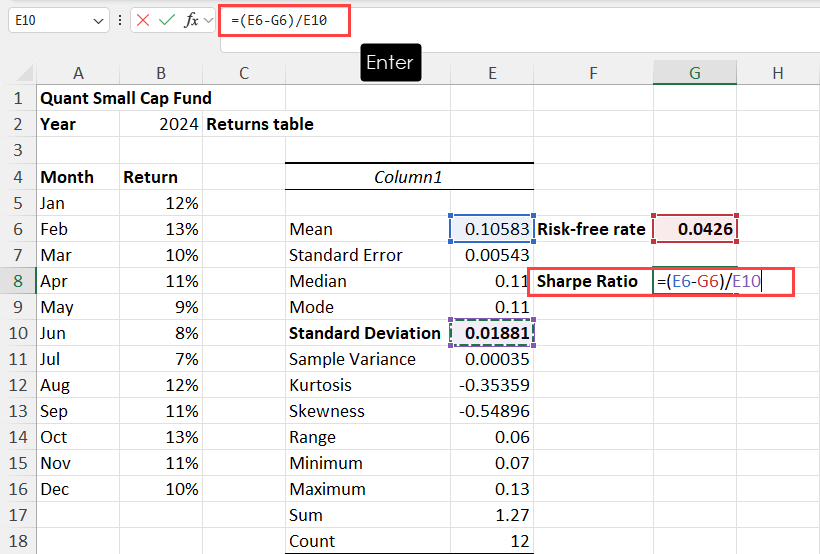Click the 'Standard Deviation' label cell
The width and height of the screenshot is (820, 554).
click(x=368, y=333)
